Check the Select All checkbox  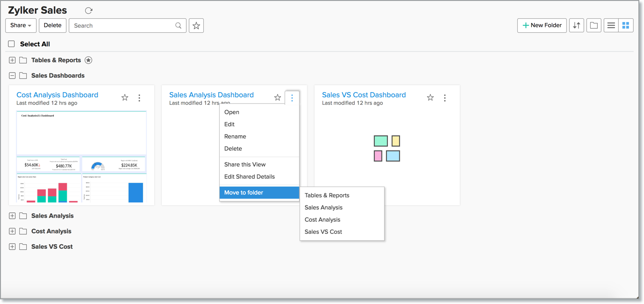tap(12, 44)
